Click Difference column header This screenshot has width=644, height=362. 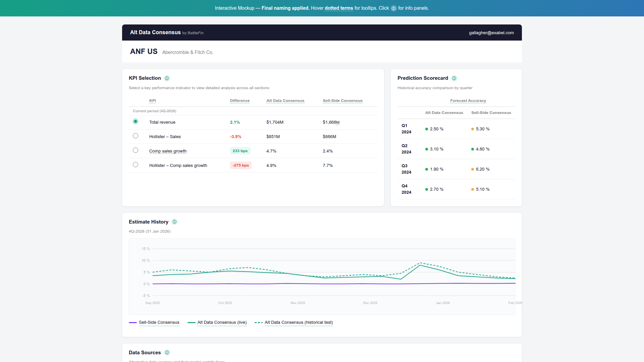[x=240, y=101]
